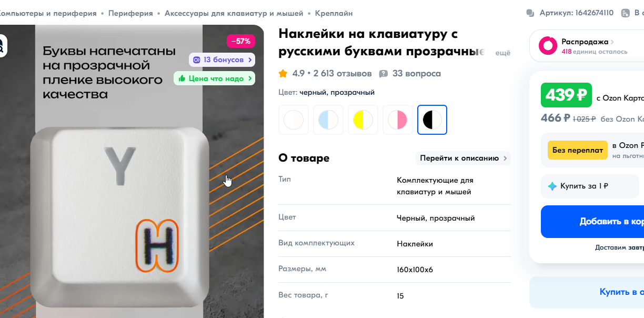Click the bonus coin icon in 13 бонусов badge

click(x=197, y=59)
